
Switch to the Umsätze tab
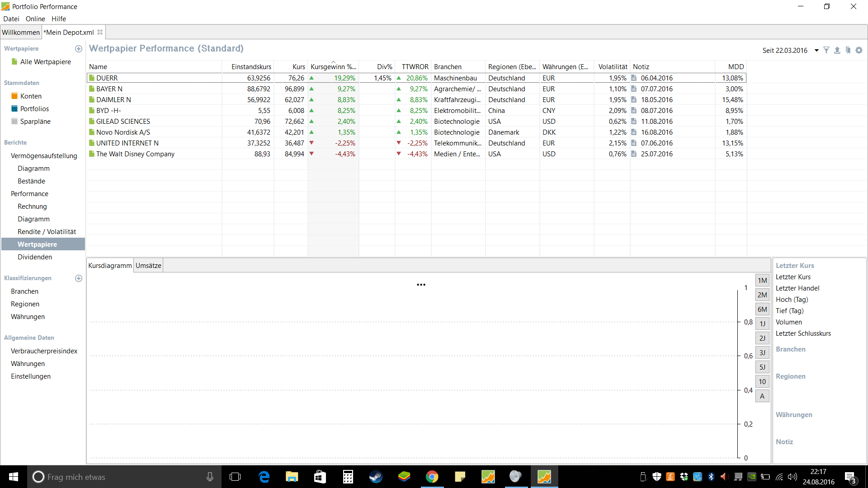148,266
